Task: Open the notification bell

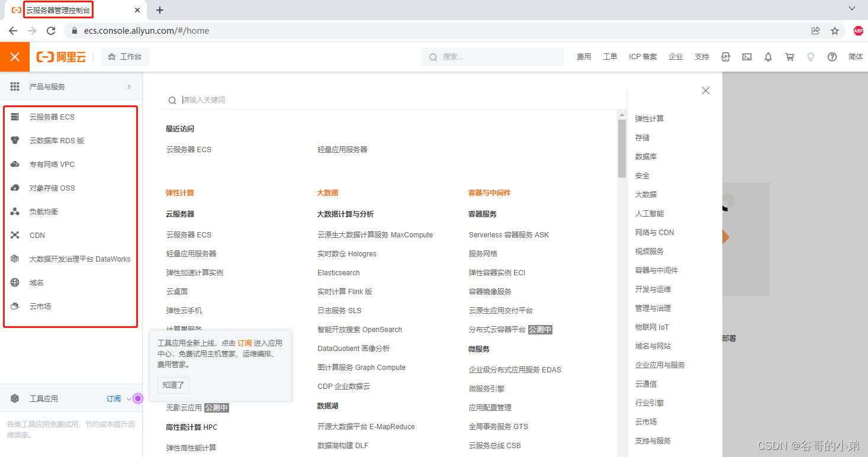Action: tap(769, 57)
